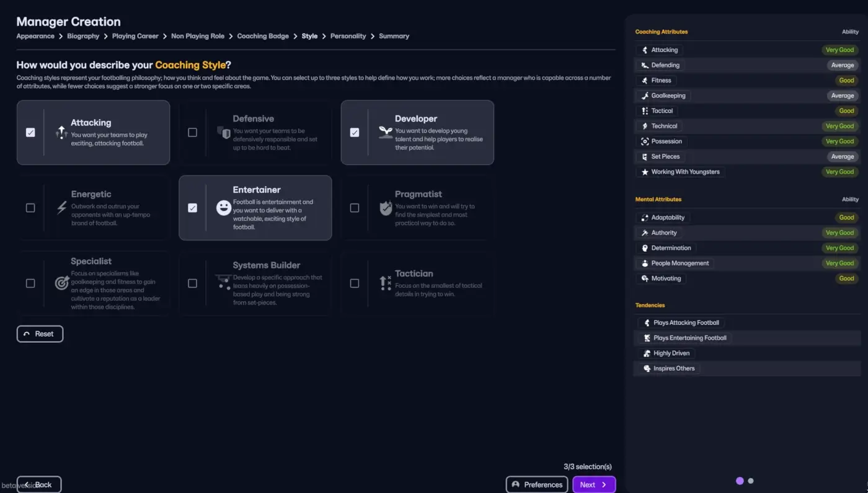The image size is (868, 493).
Task: Click the Defending attribute icon
Action: pos(645,65)
